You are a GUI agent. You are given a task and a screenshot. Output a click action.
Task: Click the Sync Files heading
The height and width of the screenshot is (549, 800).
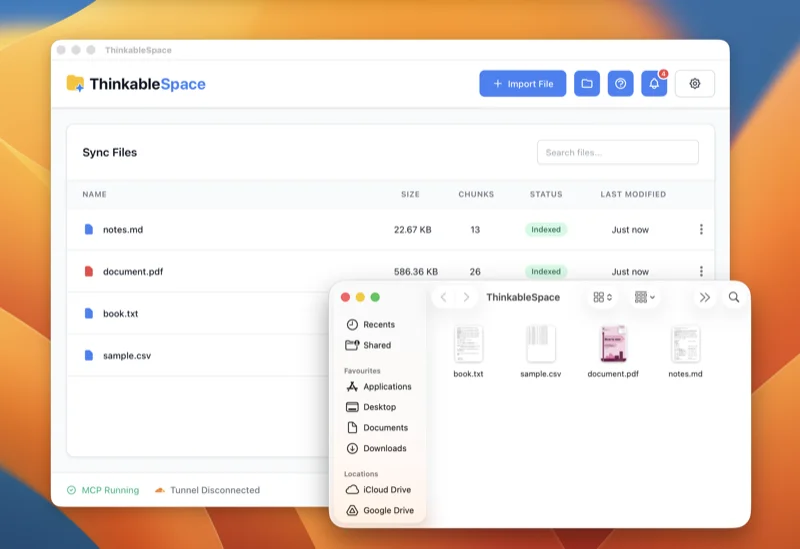coord(110,153)
